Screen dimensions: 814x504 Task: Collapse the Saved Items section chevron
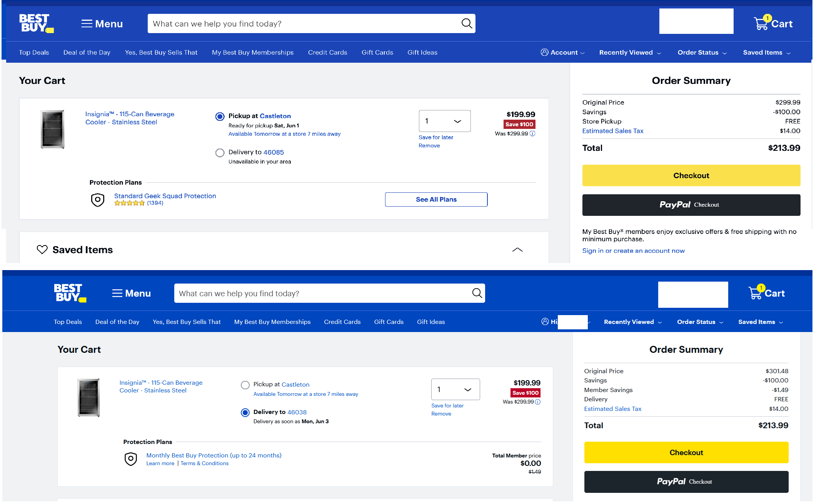pyautogui.click(x=517, y=250)
